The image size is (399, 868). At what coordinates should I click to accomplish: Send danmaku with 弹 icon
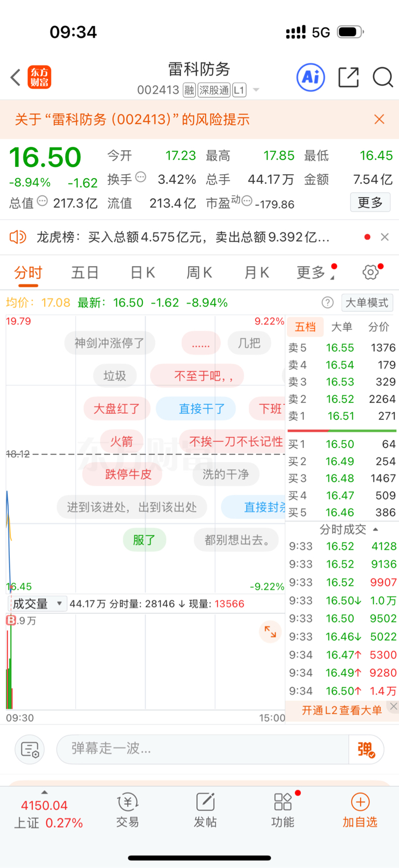point(366,749)
